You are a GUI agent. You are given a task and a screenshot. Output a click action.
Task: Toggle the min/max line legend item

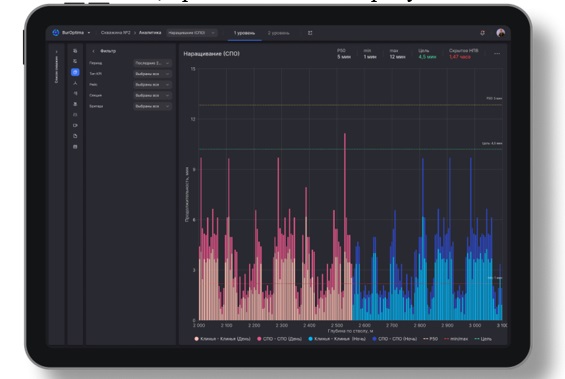456,339
